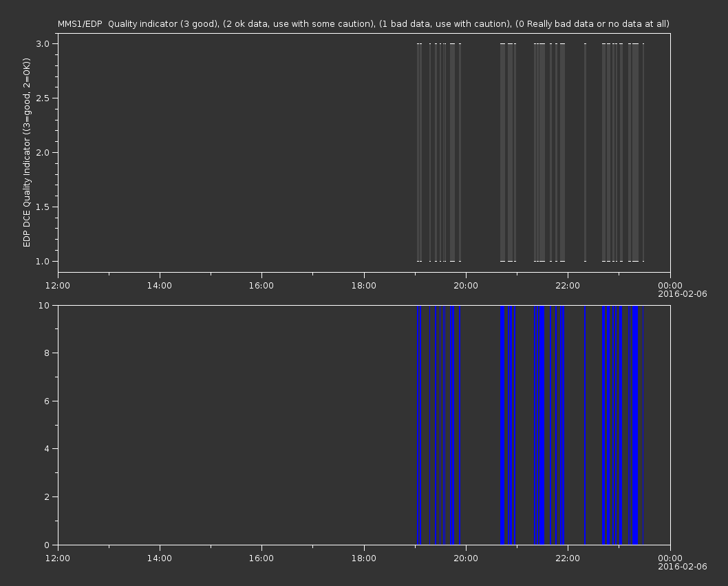Screen dimensions: 728x586
Task: Click the 22:00 time label under upper plot
Action: [568, 285]
